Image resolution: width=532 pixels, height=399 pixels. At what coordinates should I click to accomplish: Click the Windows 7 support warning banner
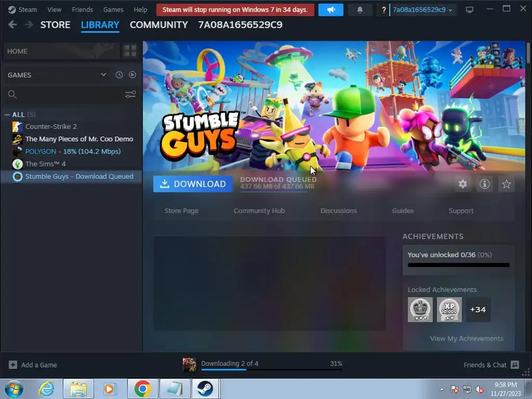(x=235, y=10)
